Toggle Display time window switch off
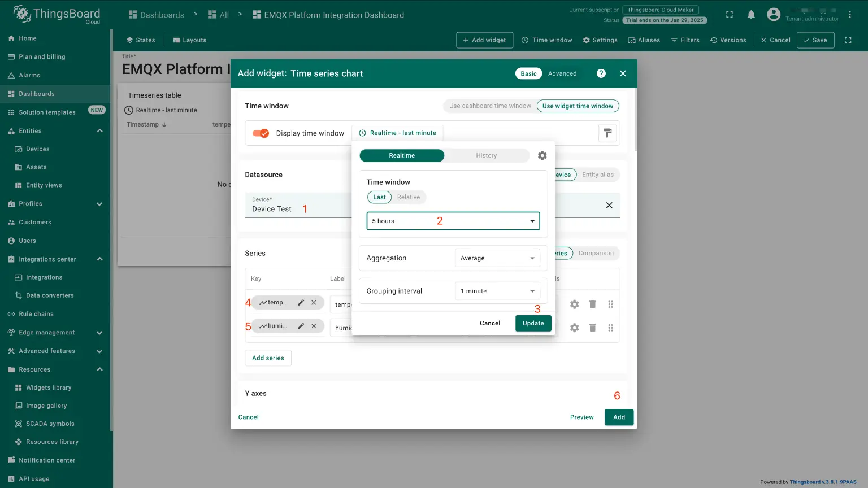868x488 pixels. click(261, 133)
